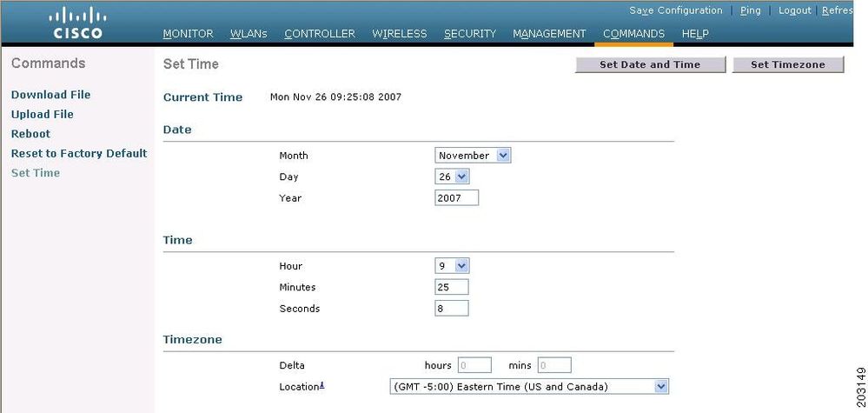Image resolution: width=868 pixels, height=413 pixels.
Task: Open the MONITOR menu
Action: point(188,34)
